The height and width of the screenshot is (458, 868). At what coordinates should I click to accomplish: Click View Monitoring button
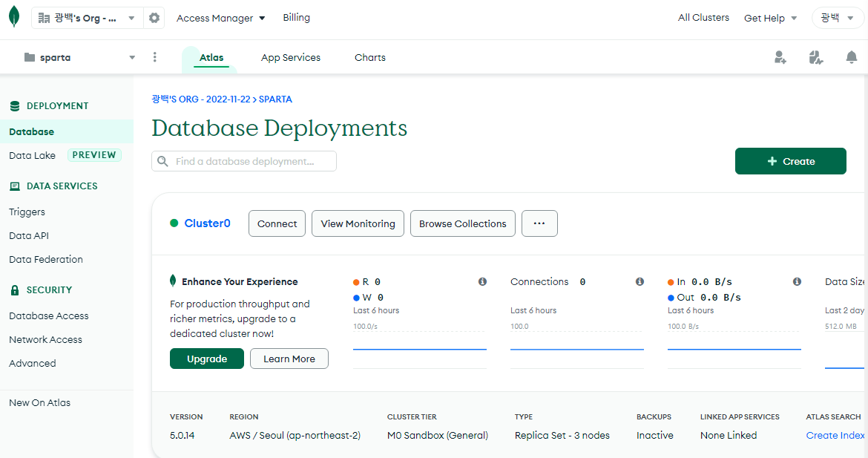pos(358,223)
